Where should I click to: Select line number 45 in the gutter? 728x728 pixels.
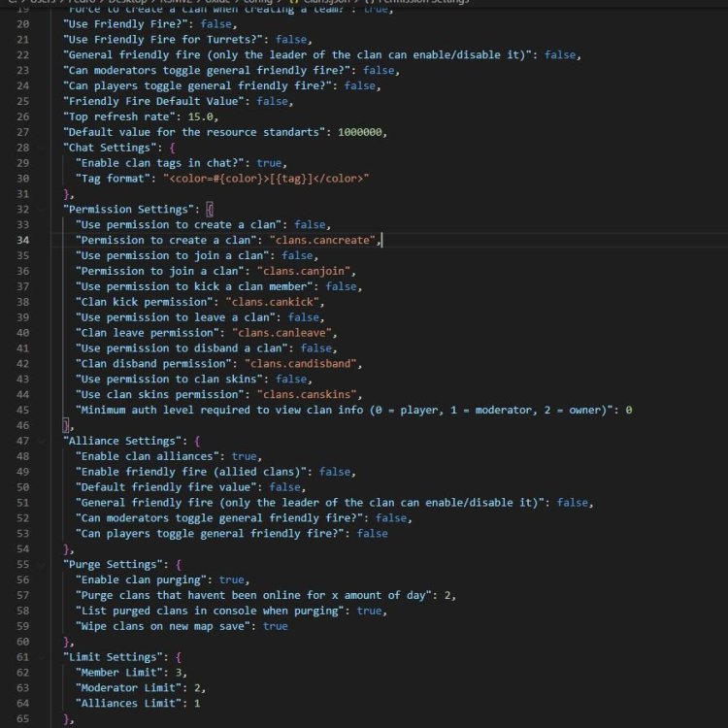(x=22, y=410)
